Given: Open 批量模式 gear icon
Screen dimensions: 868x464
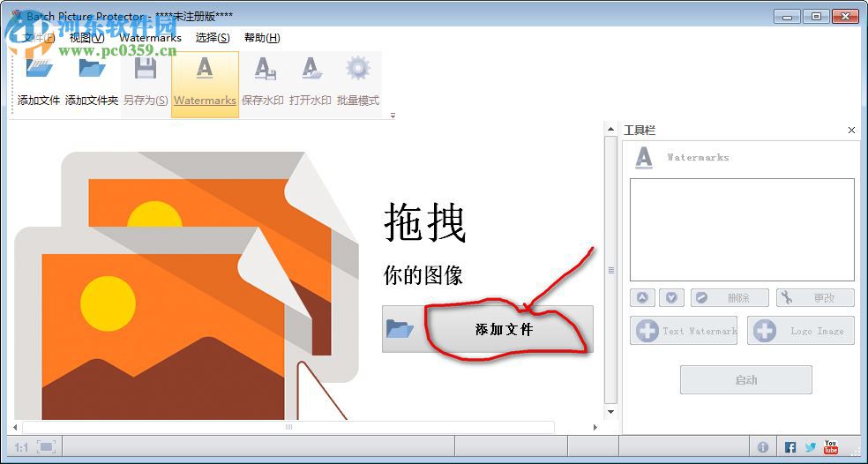Looking at the screenshot, I should click(358, 68).
